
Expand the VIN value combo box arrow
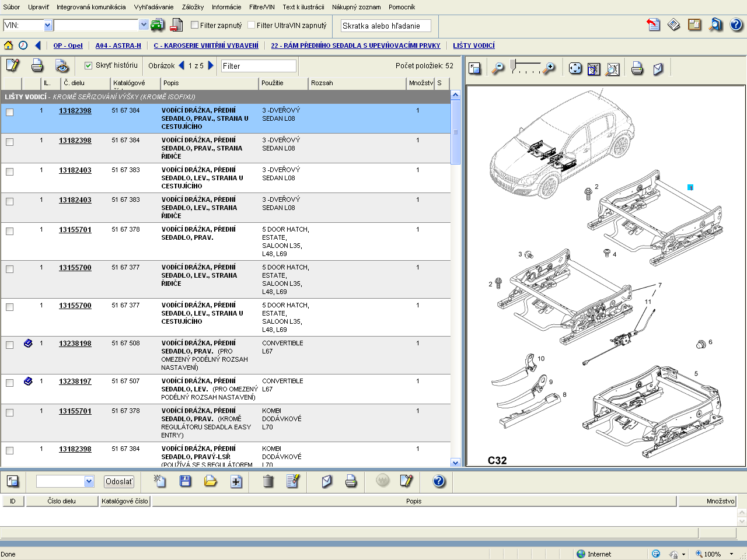coord(144,25)
